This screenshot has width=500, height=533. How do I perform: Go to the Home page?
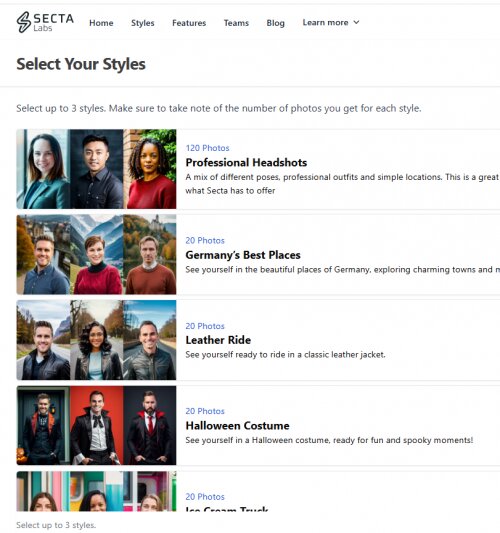(x=101, y=23)
